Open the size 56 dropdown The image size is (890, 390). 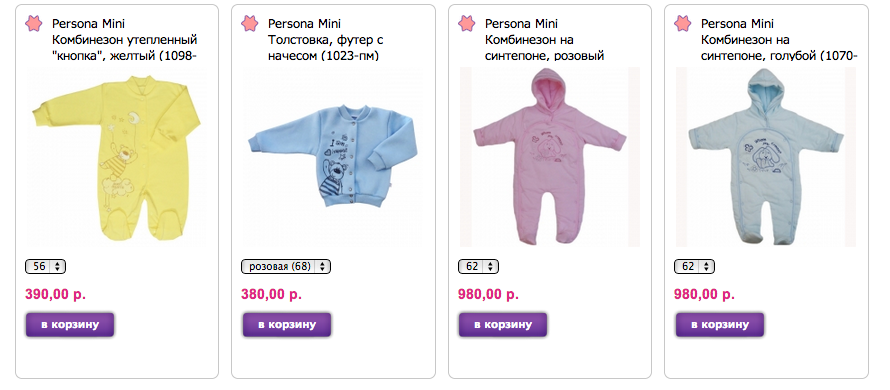[x=46, y=266]
